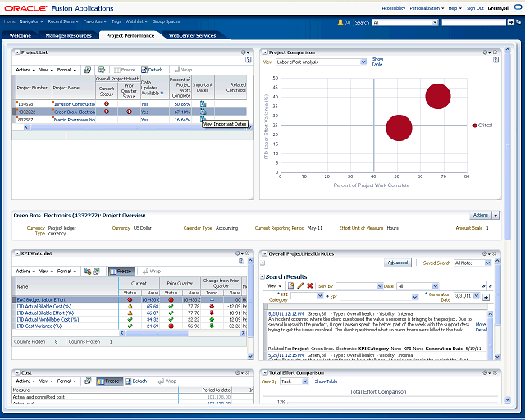Click the Advanced search button
Viewport: 525px width, 420px height.
(397, 263)
